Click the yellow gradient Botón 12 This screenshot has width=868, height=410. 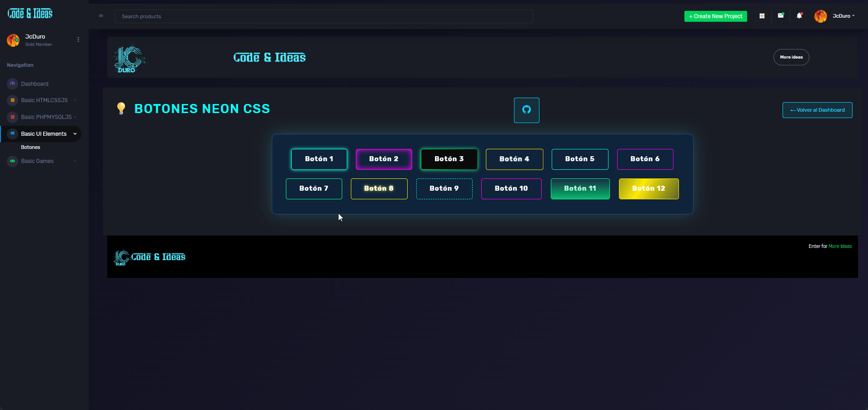(649, 189)
